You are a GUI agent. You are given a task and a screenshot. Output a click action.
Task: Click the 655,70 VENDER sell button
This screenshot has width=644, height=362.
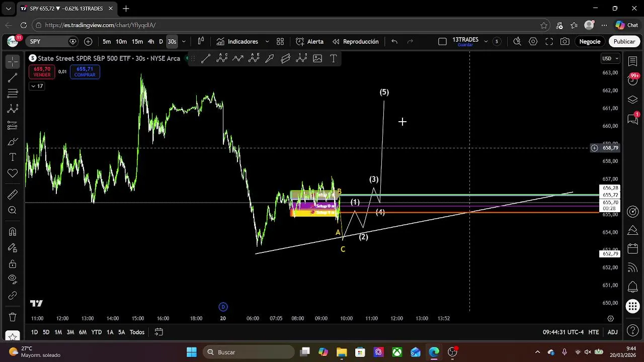42,72
